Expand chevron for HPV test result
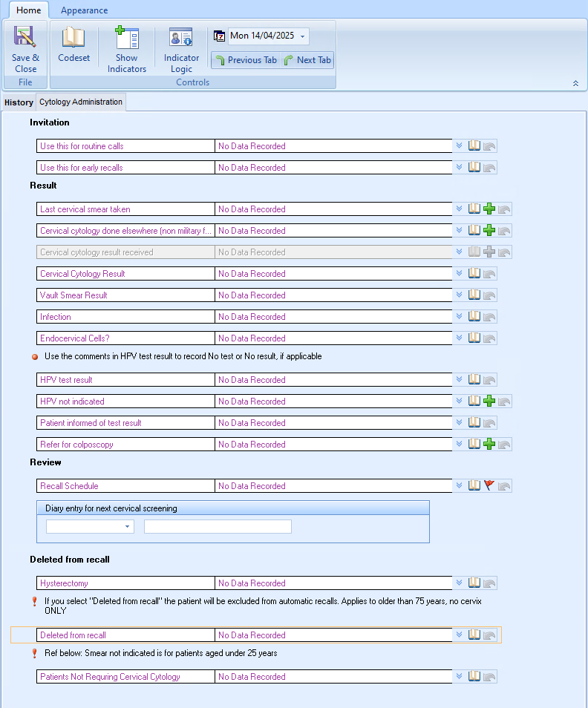The height and width of the screenshot is (708, 588). [460, 380]
